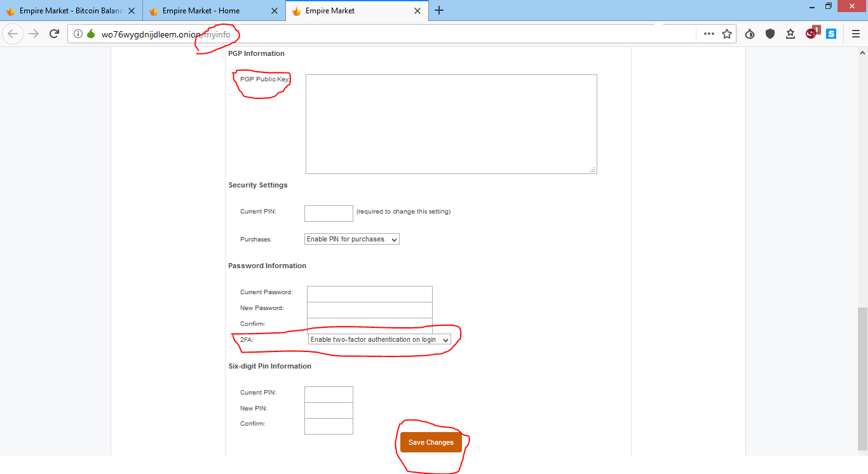Switch to Empire Market - Bitcoin Balance tab
Viewport: 868px width, 474px height.
[71, 11]
